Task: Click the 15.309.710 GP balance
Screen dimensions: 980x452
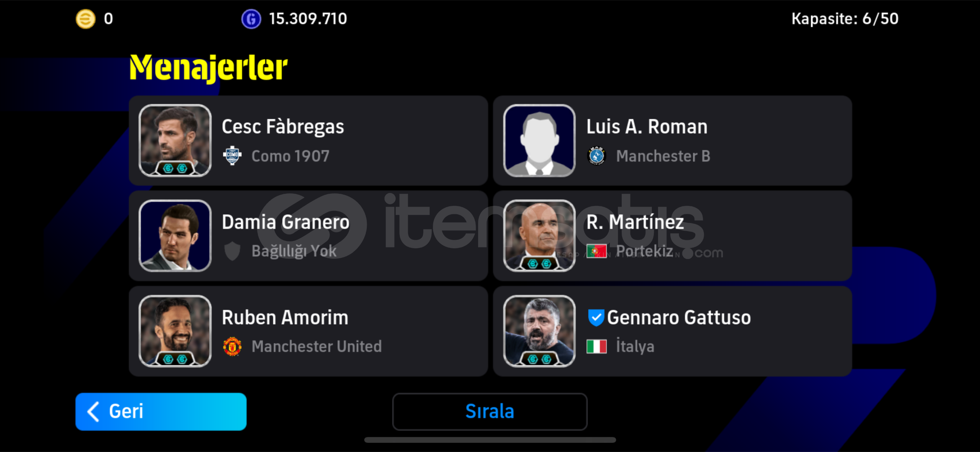Action: [x=308, y=19]
